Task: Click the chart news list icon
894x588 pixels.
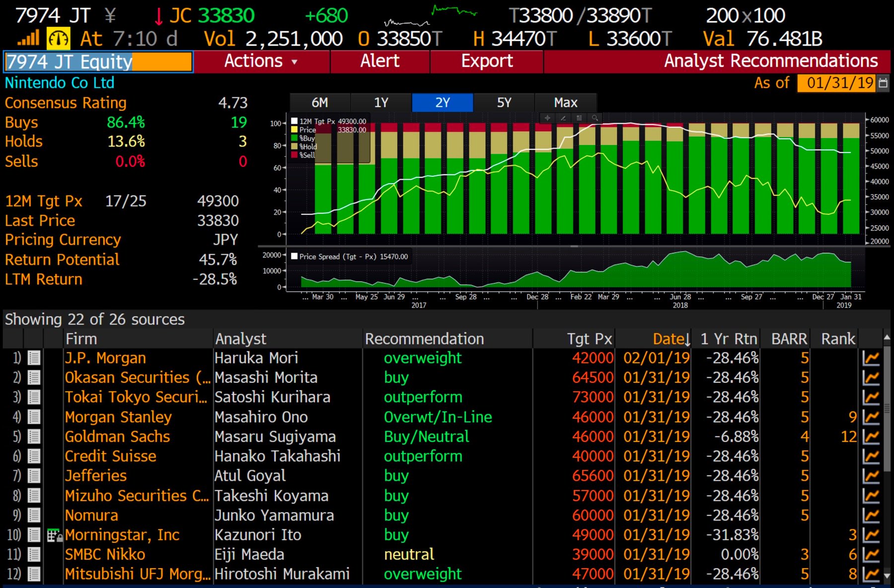Action: coord(579,118)
